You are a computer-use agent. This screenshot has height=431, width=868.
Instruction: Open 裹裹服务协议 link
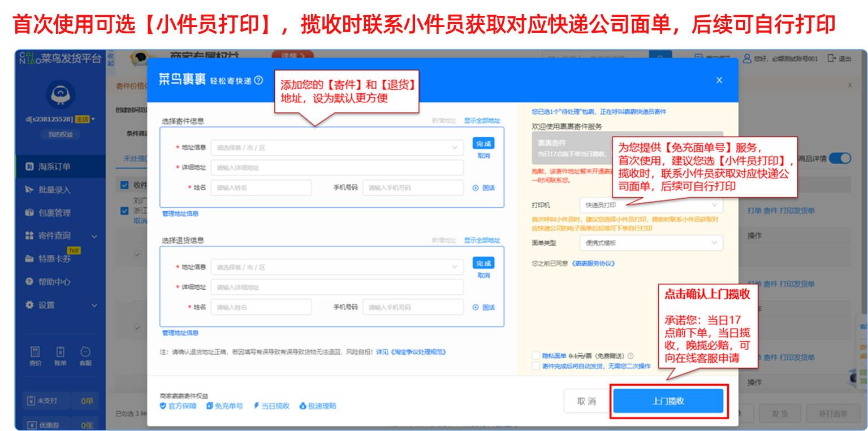pos(593,263)
